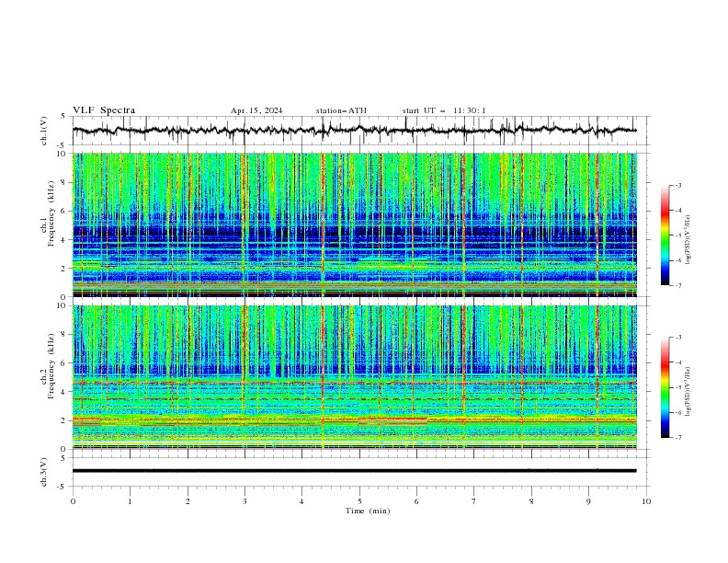The image size is (728, 563).
Task: Click the "2" tick on the Time axis
Action: pyautogui.click(x=188, y=501)
